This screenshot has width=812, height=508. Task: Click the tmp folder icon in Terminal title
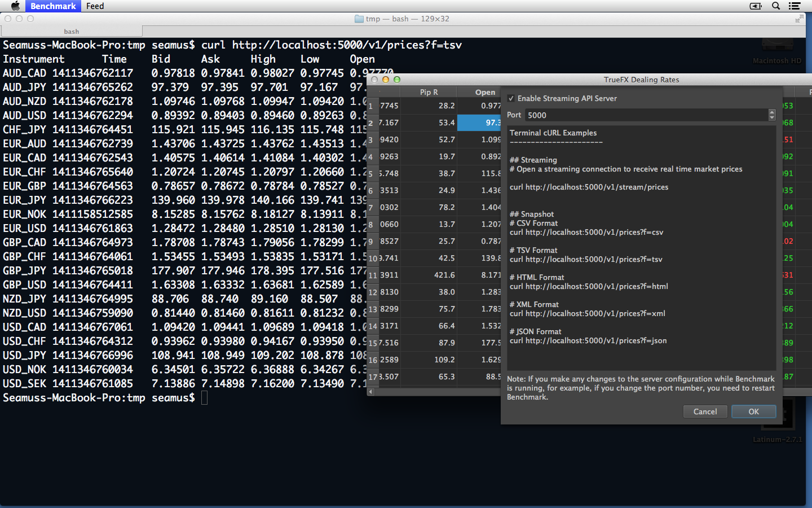[x=359, y=19]
